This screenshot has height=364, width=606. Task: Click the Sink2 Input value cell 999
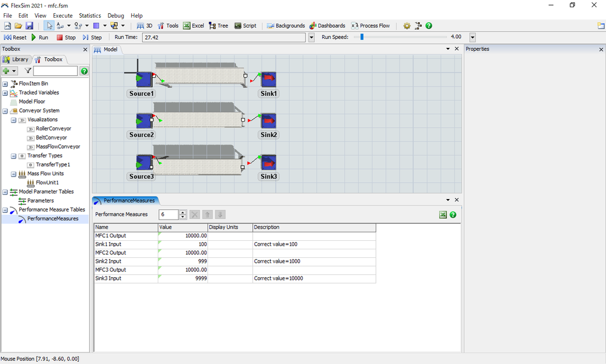tap(183, 261)
